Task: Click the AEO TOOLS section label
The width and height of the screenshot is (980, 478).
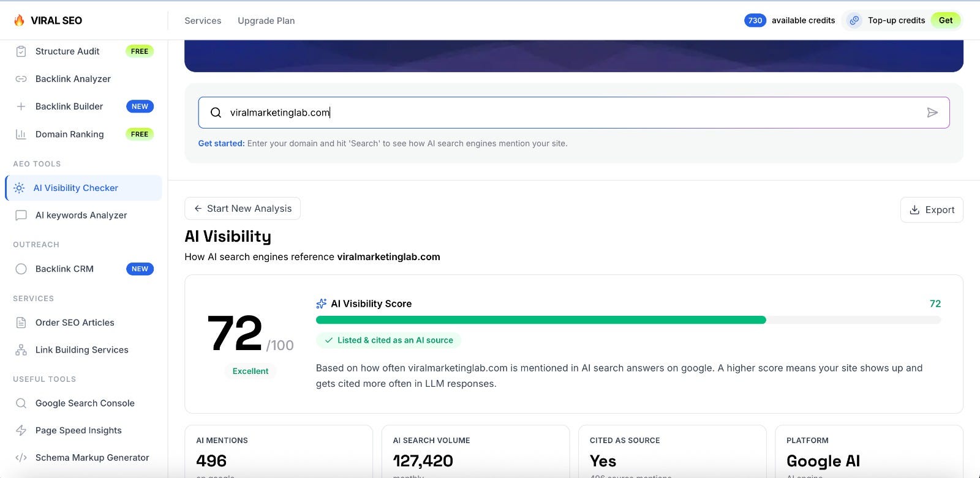Action: (37, 164)
